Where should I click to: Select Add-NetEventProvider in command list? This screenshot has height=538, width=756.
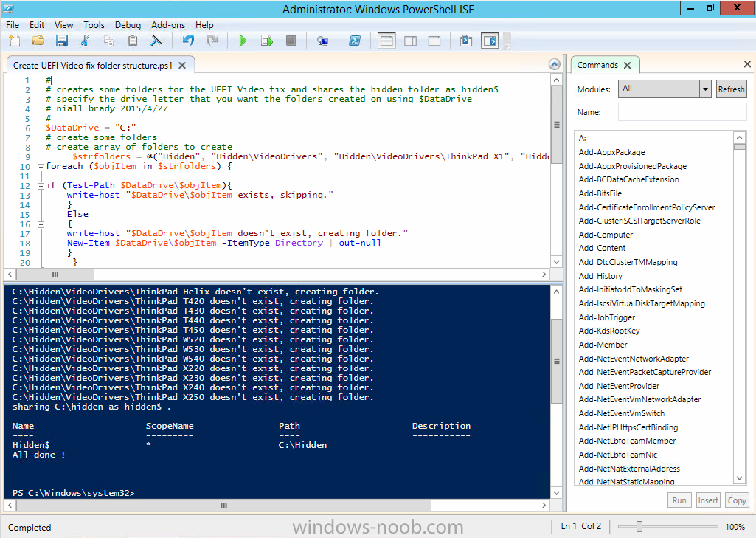coord(619,386)
